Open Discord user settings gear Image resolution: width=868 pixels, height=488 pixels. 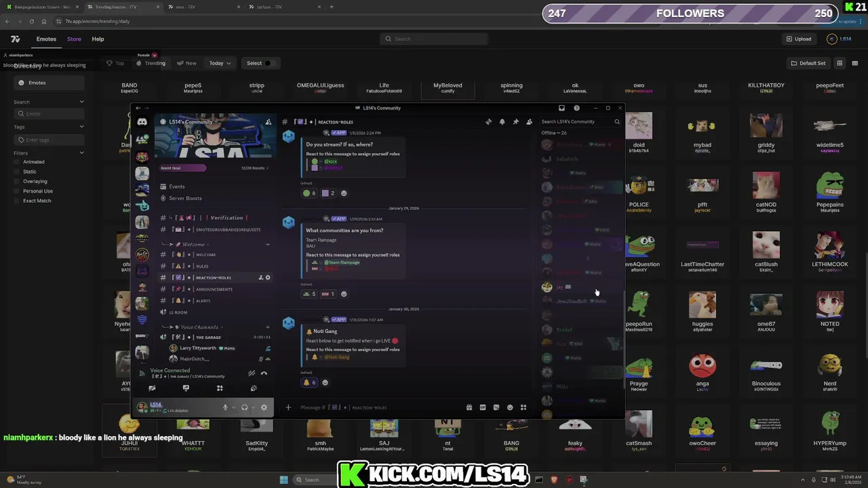pos(264,407)
